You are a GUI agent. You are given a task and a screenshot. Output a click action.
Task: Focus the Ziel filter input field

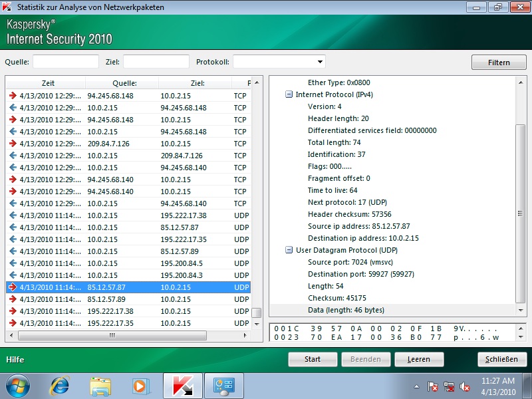[x=156, y=62]
